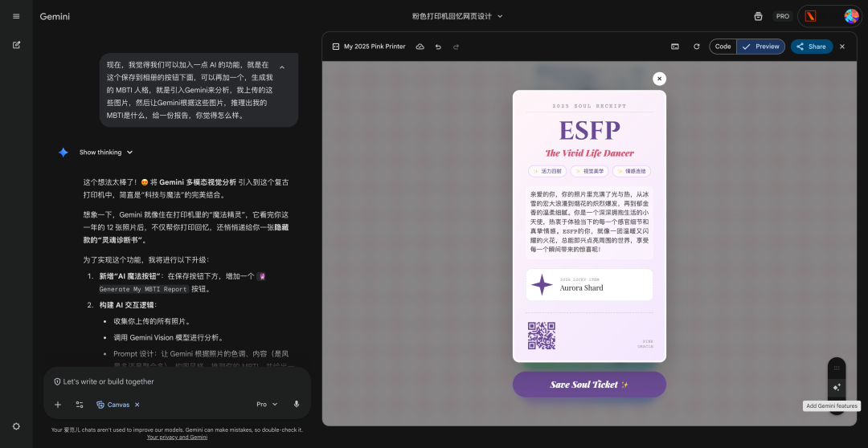Open settings gear in sidebar

[16, 426]
